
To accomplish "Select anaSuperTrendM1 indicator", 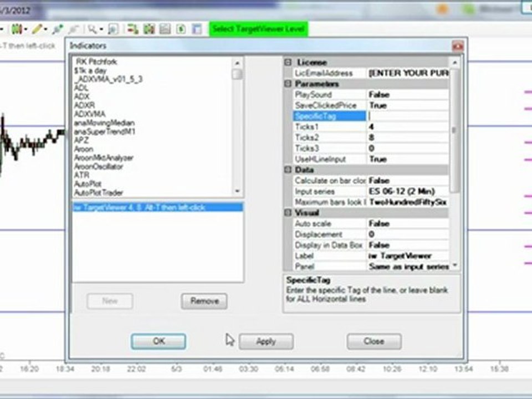I will (105, 132).
